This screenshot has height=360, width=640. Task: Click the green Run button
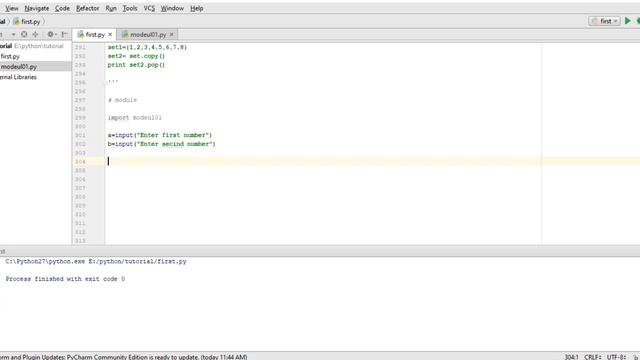coord(628,21)
